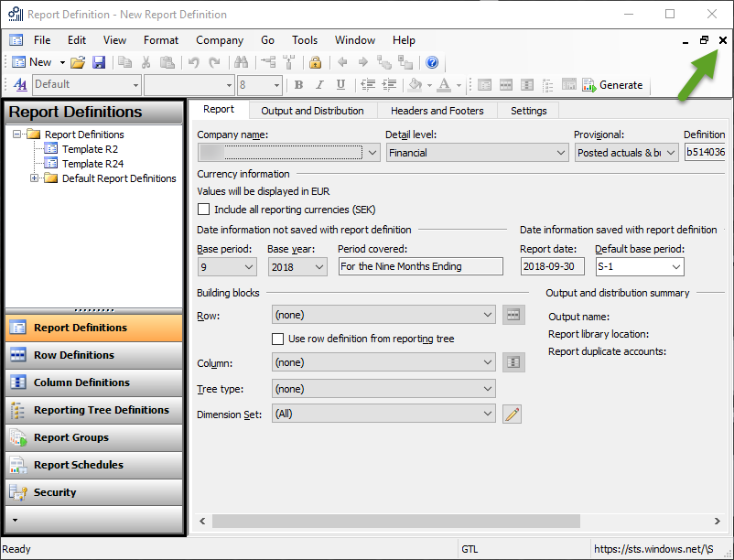Cut using the scissors icon
Image resolution: width=734 pixels, height=560 pixels.
pos(146,62)
